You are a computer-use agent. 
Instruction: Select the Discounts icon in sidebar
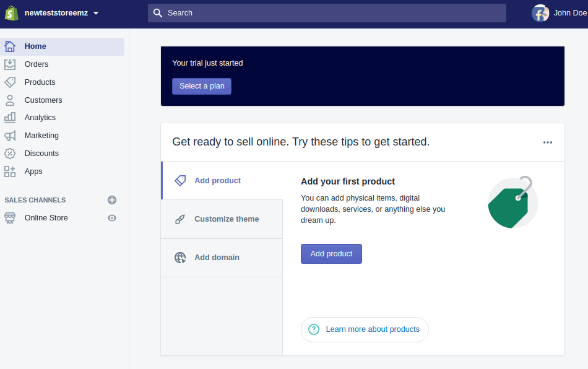click(x=10, y=153)
